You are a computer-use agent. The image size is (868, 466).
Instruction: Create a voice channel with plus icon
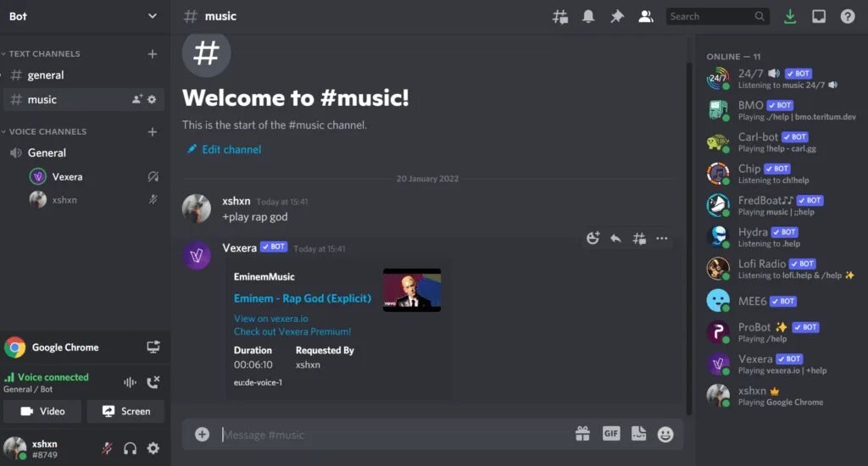point(153,131)
